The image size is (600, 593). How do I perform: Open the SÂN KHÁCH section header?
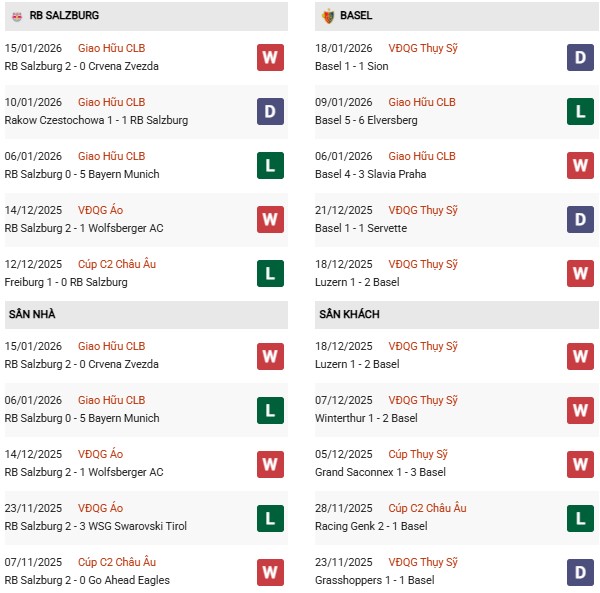pos(349,314)
